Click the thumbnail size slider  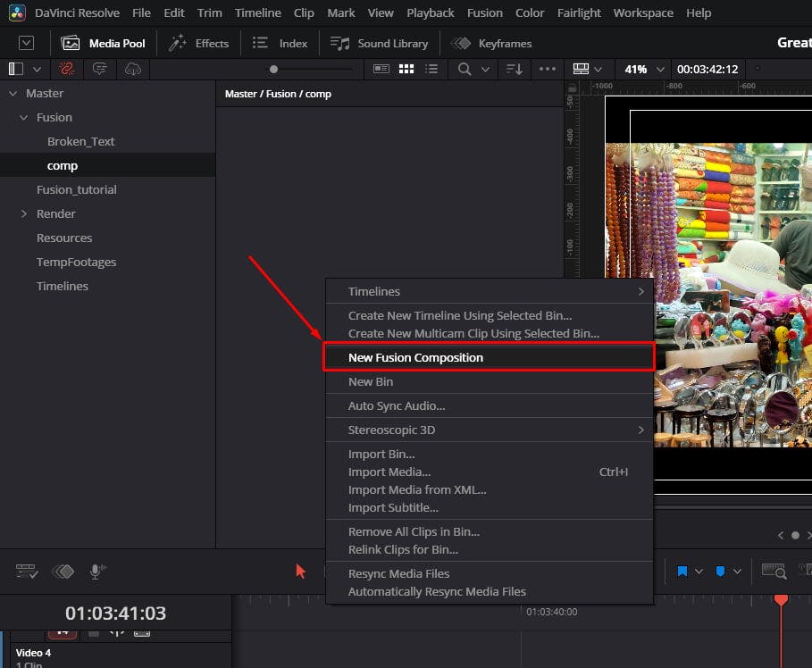(x=274, y=69)
